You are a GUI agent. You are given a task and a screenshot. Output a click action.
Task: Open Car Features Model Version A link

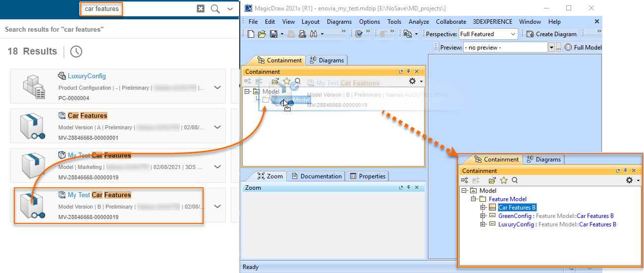point(88,115)
